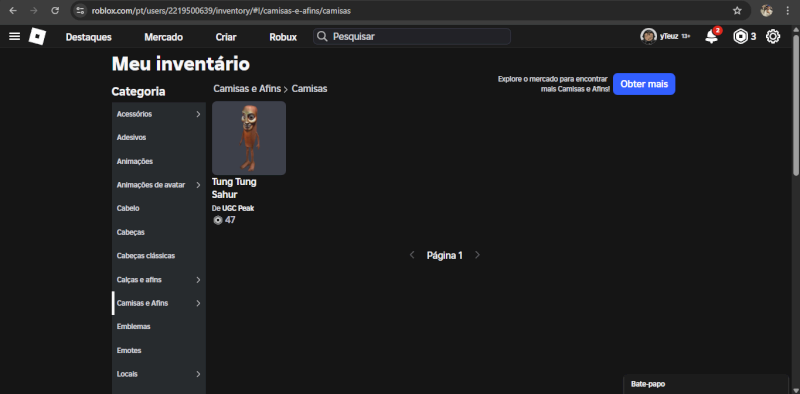This screenshot has width=800, height=394.
Task: Focus the Pesquisar search field
Action: click(412, 37)
